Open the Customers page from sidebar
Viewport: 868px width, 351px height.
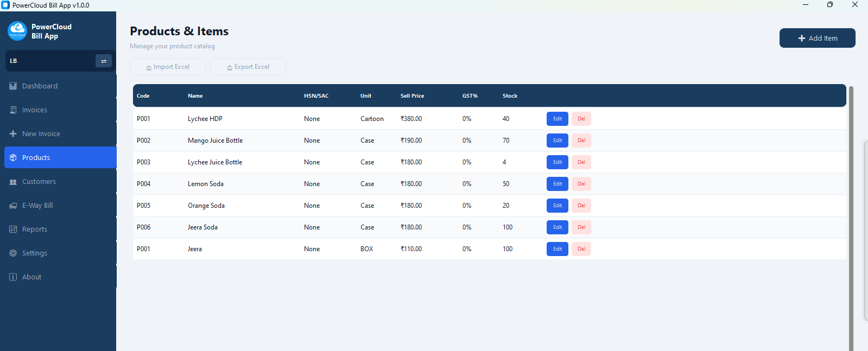coord(39,182)
